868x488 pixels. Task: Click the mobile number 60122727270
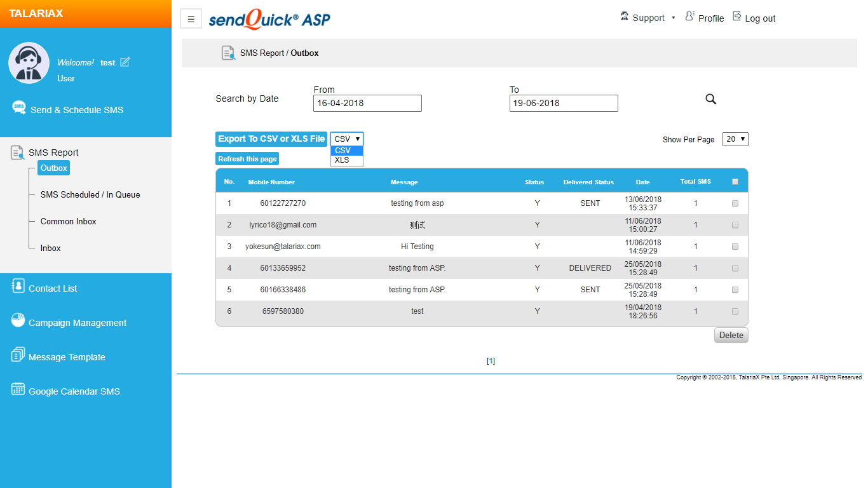tap(283, 203)
